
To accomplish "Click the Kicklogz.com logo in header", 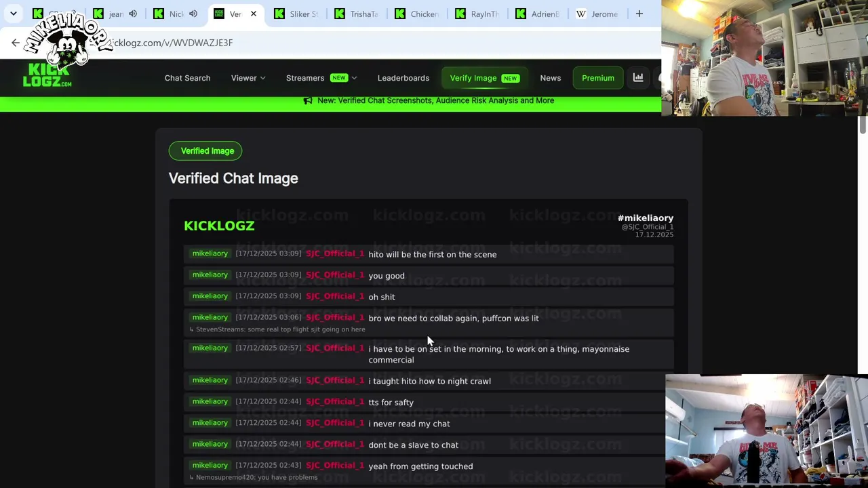I will click(47, 76).
